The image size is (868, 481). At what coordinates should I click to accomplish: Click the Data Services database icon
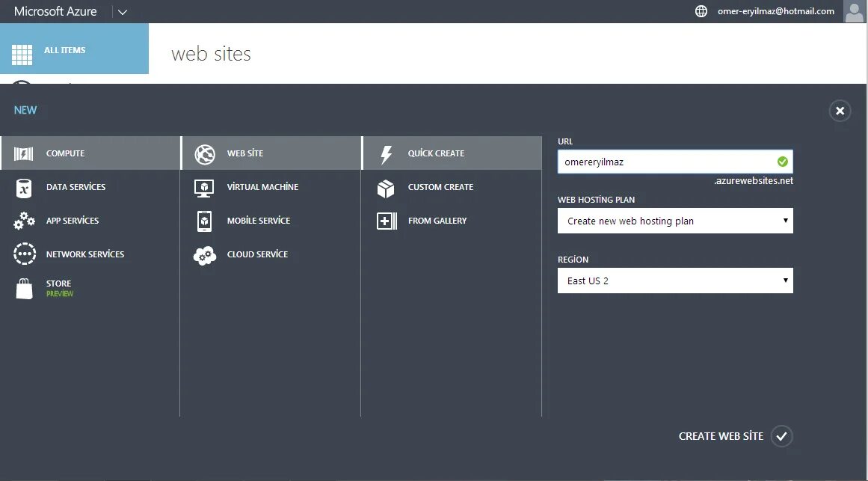(x=24, y=188)
